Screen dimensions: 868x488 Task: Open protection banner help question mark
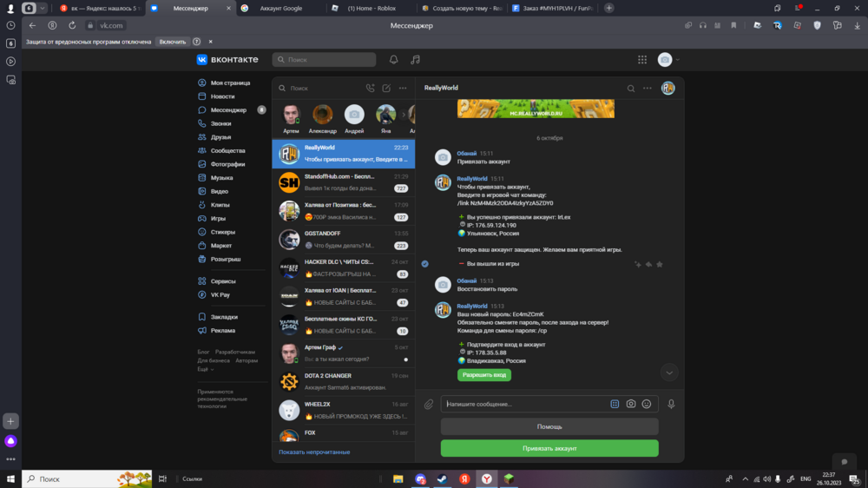click(196, 42)
